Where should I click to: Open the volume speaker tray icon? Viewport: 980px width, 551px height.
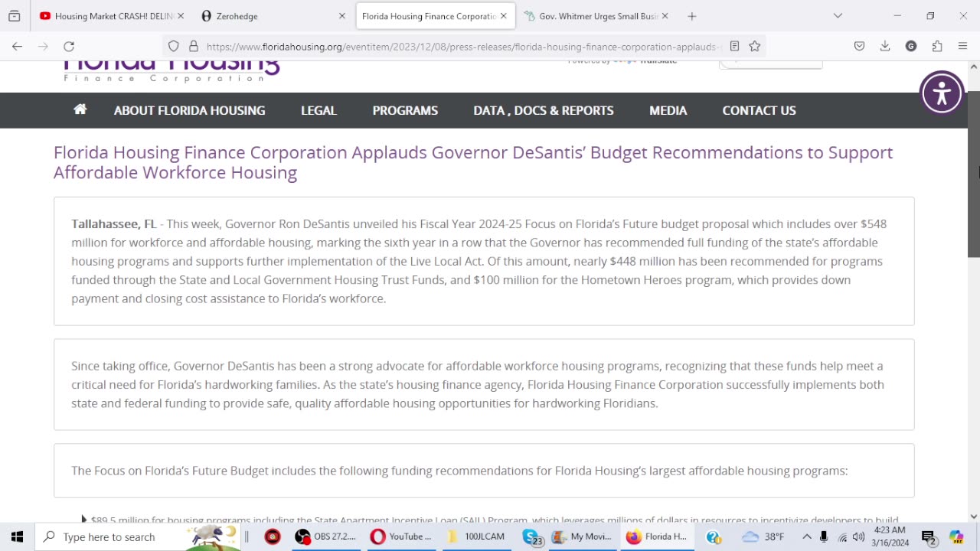click(x=858, y=536)
